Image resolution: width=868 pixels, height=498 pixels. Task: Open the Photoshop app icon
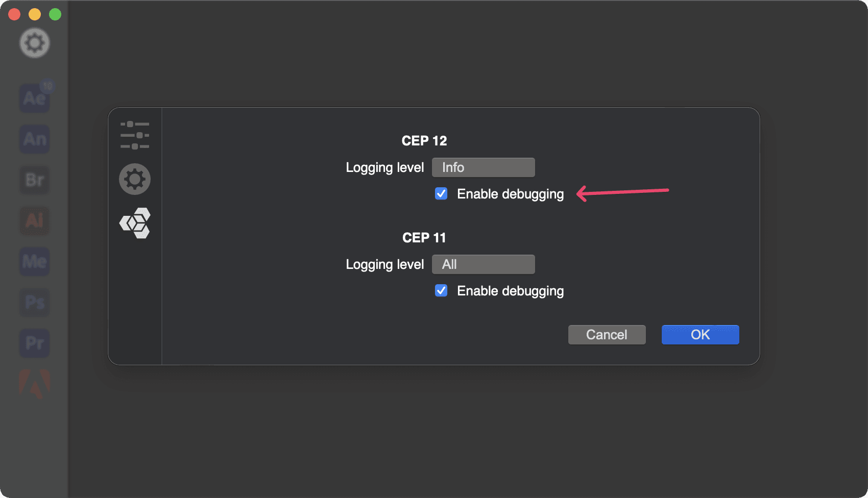click(35, 302)
